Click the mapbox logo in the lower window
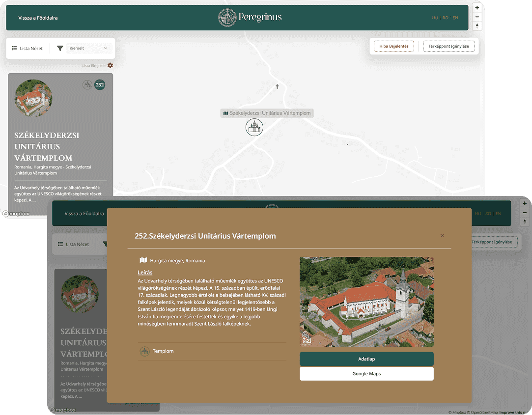Screen dimensions: 532x415 click(x=62, y=410)
